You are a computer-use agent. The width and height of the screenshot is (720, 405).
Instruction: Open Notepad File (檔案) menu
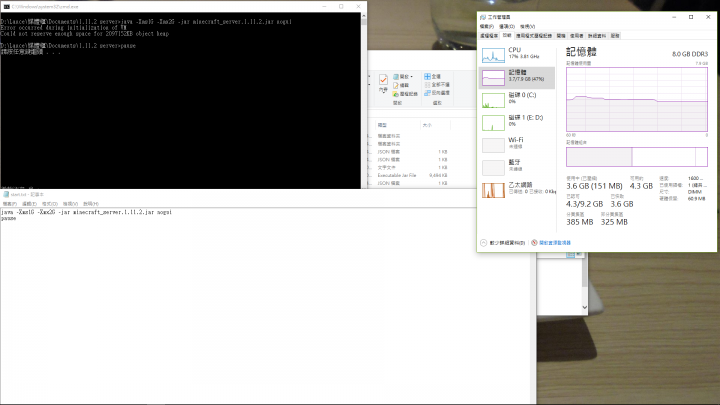pos(10,204)
